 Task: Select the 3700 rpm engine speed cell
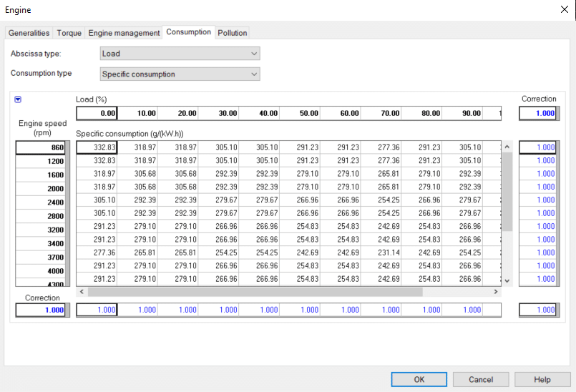pos(41,258)
